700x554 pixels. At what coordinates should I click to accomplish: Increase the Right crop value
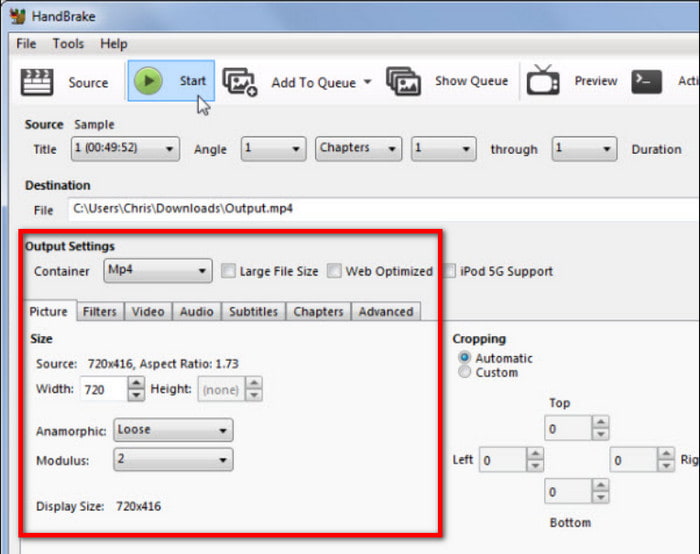pos(666,454)
